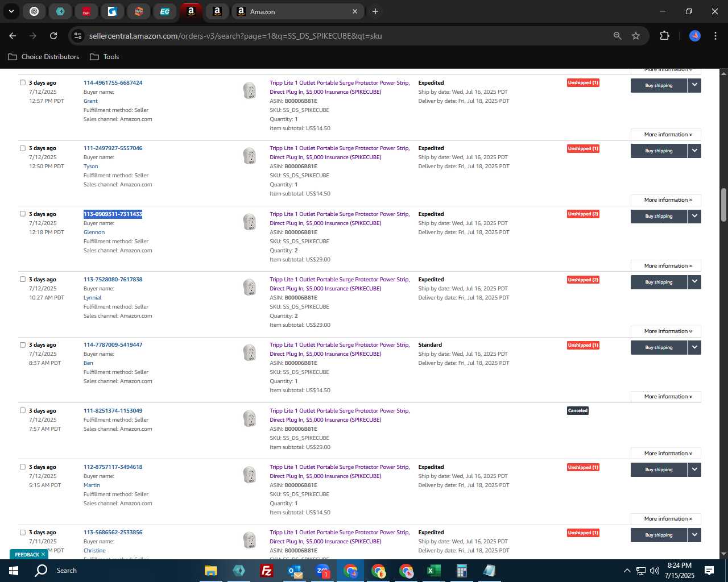The image size is (728, 582).
Task: Open the browser extensions puzzle icon
Action: tap(664, 36)
